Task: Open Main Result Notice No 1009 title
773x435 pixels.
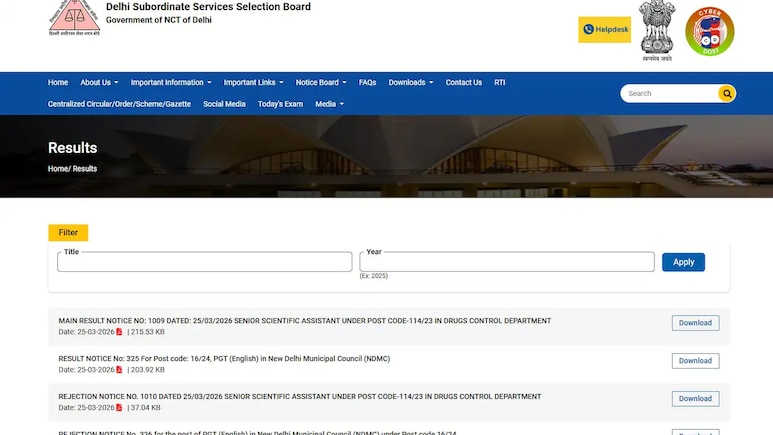Action: [x=305, y=321]
